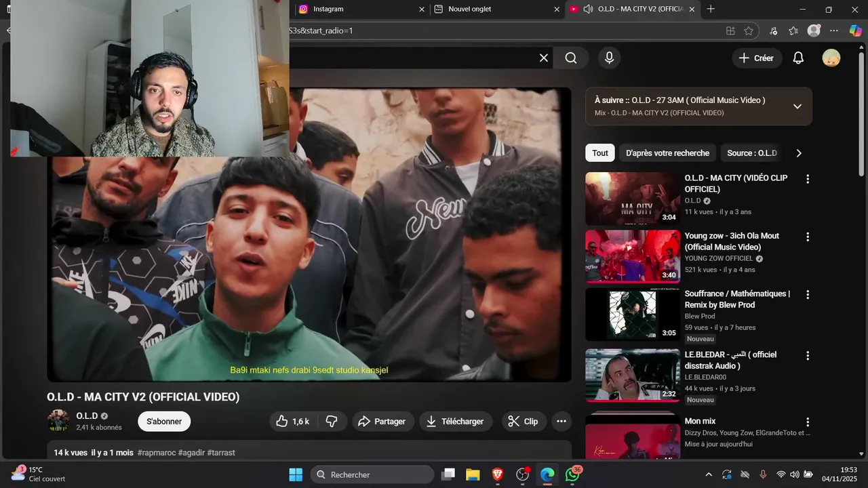Click the Créer button

(757, 58)
